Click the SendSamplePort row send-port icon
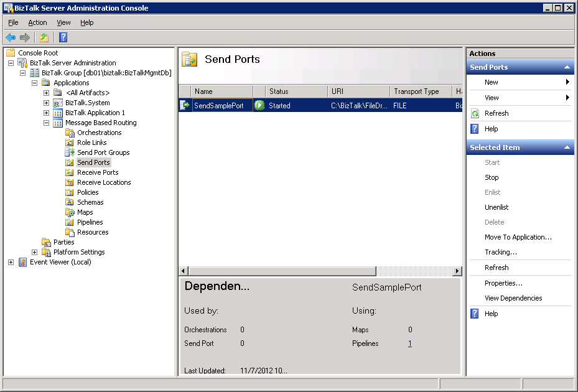Screen dimensions: 578x392 (x=185, y=106)
